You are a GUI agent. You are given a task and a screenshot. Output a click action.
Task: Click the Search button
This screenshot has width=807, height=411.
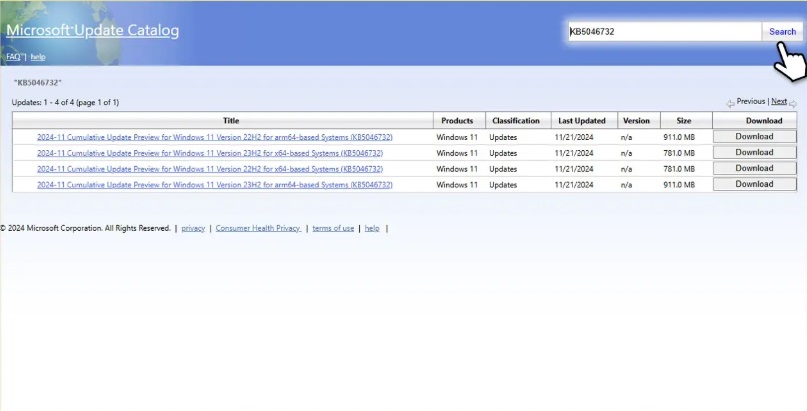(782, 31)
